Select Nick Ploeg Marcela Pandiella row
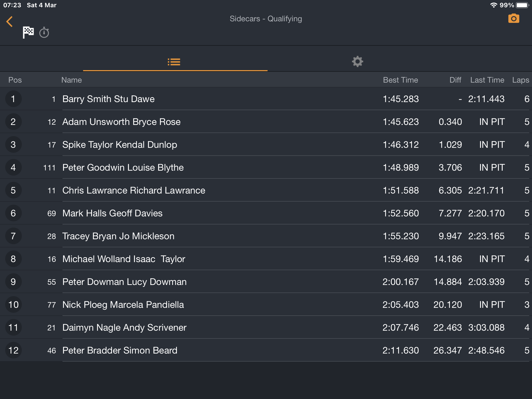This screenshot has width=532, height=399. (x=266, y=305)
